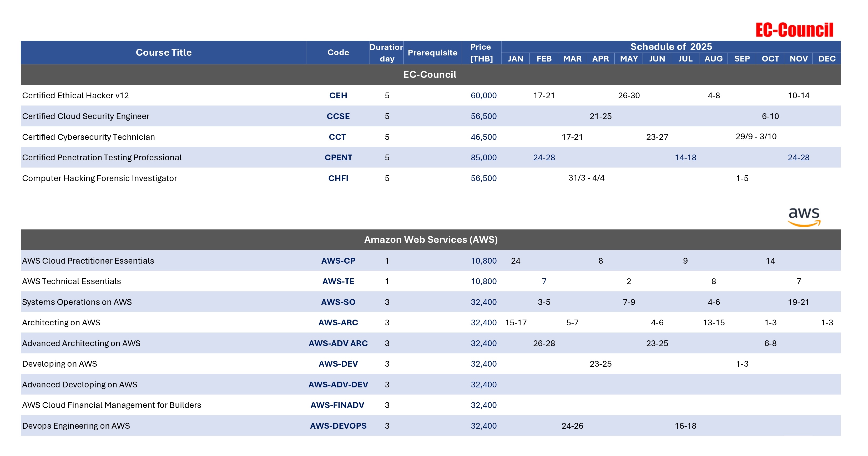Select Advanced Developing on AWS title
The height and width of the screenshot is (456, 868).
(x=79, y=385)
